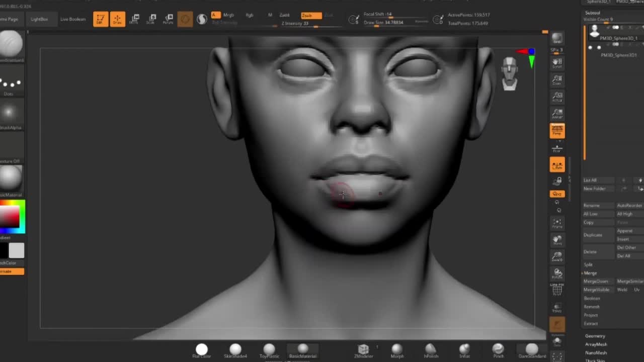This screenshot has height=362, width=644.
Task: Click the Del Other button
Action: 629,247
